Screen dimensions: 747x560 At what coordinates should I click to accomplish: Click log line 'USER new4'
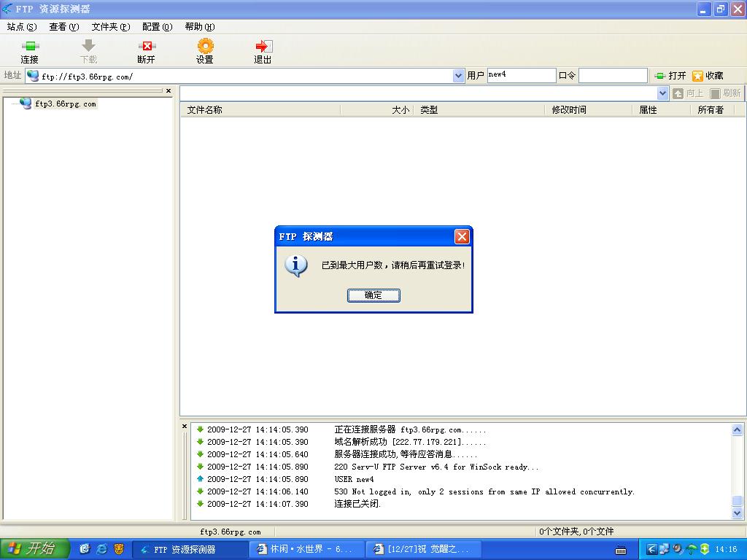click(x=354, y=479)
